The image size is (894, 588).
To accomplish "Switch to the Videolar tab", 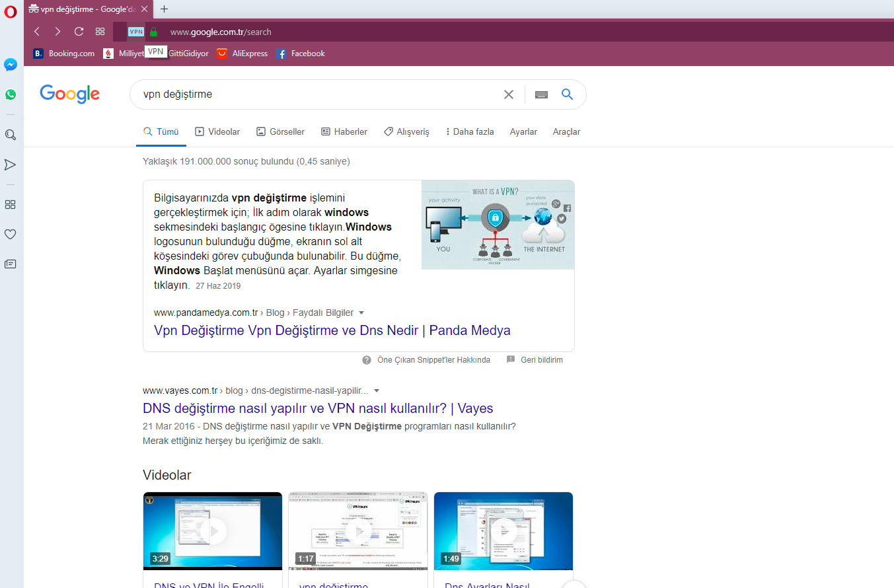I will tap(217, 132).
